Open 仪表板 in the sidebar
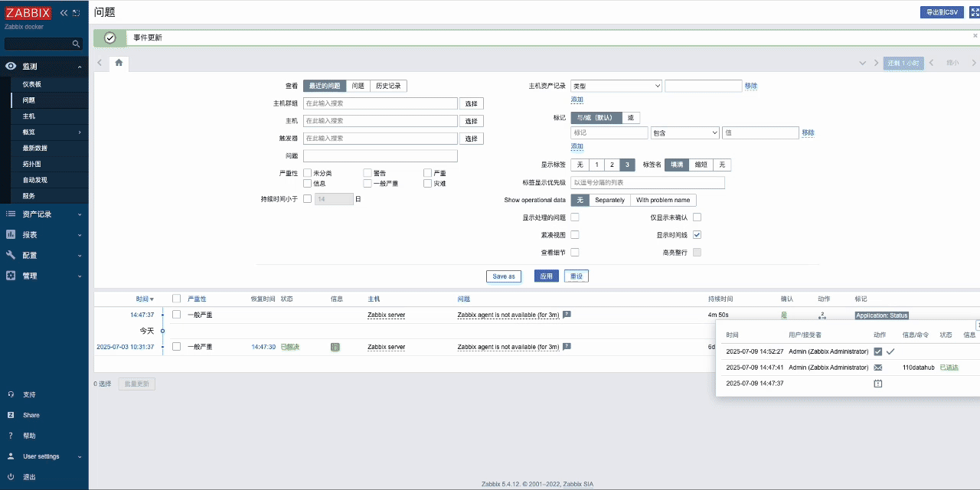The height and width of the screenshot is (490, 980). click(50, 84)
